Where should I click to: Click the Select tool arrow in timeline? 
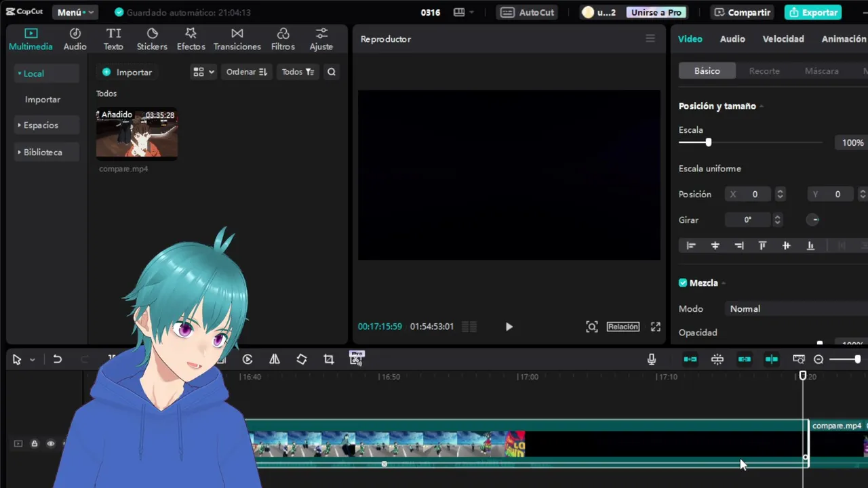17,360
